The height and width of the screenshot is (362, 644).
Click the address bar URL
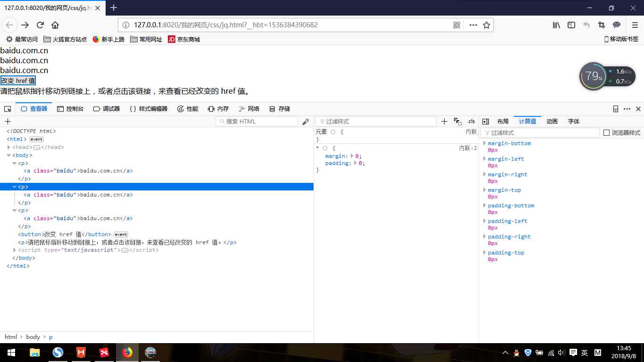point(225,25)
